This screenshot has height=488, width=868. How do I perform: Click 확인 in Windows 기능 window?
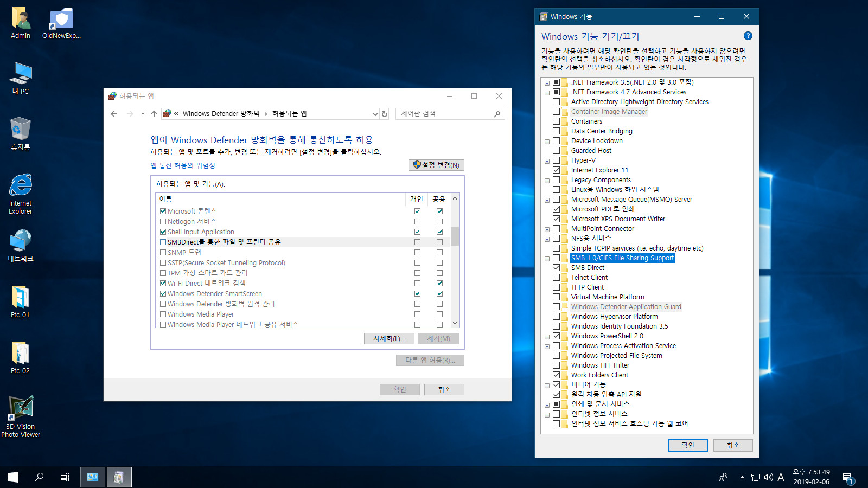688,445
